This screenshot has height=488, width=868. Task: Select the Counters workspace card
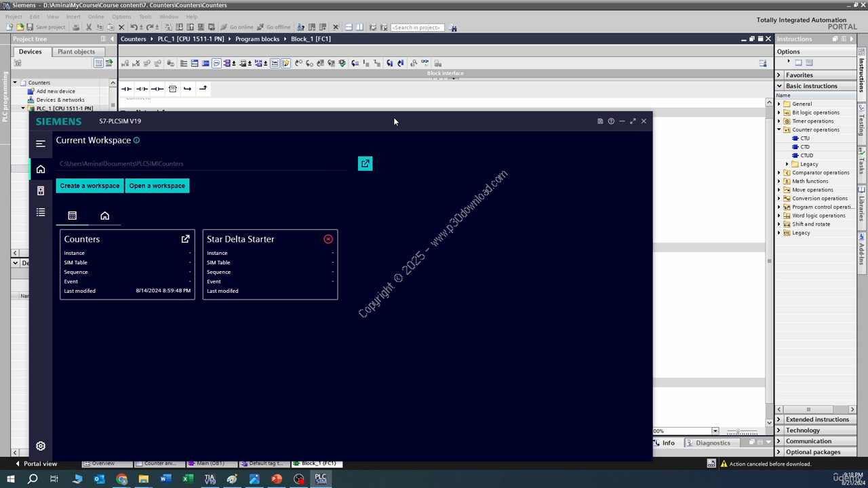[x=127, y=265]
